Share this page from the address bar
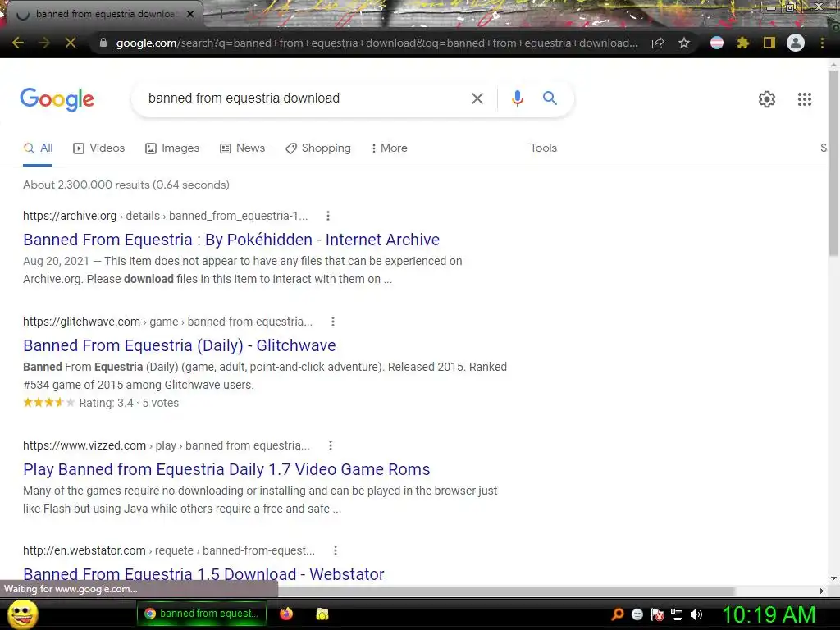 [x=658, y=43]
